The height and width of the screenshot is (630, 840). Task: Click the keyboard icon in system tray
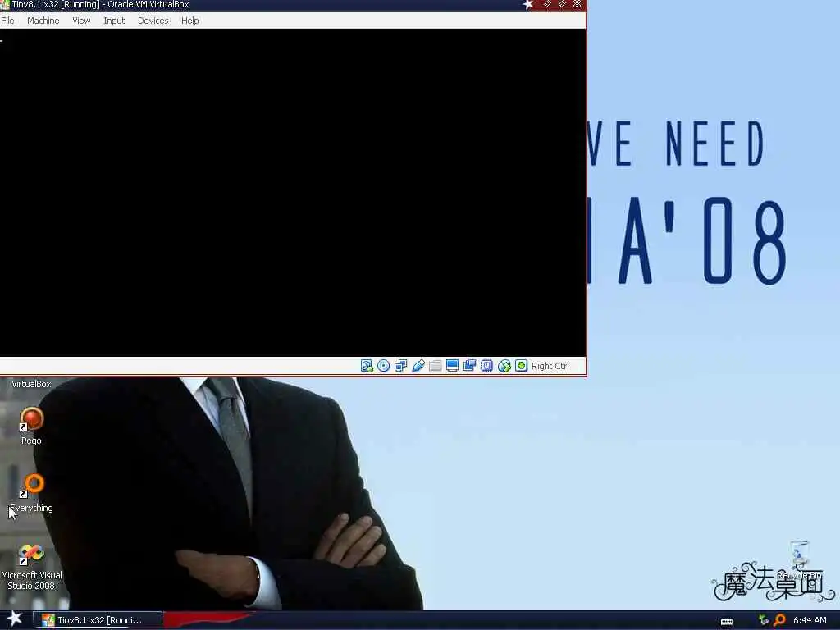[727, 621]
